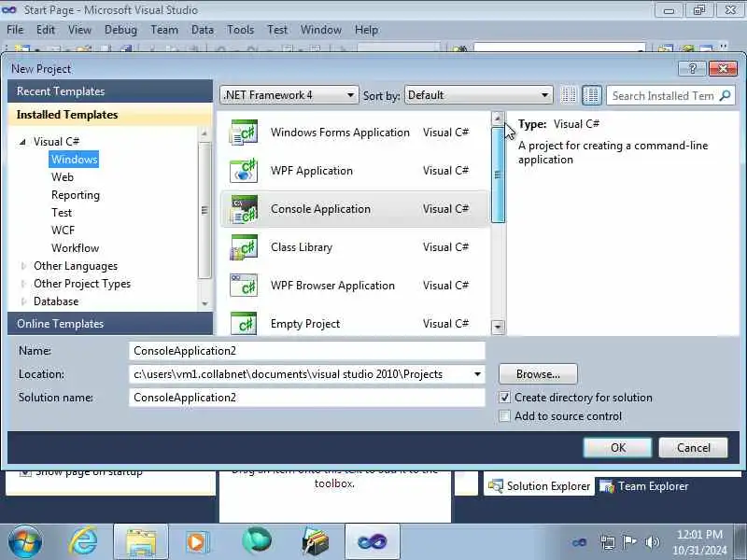Click the toolbox-style taskbar application icon

click(315, 541)
